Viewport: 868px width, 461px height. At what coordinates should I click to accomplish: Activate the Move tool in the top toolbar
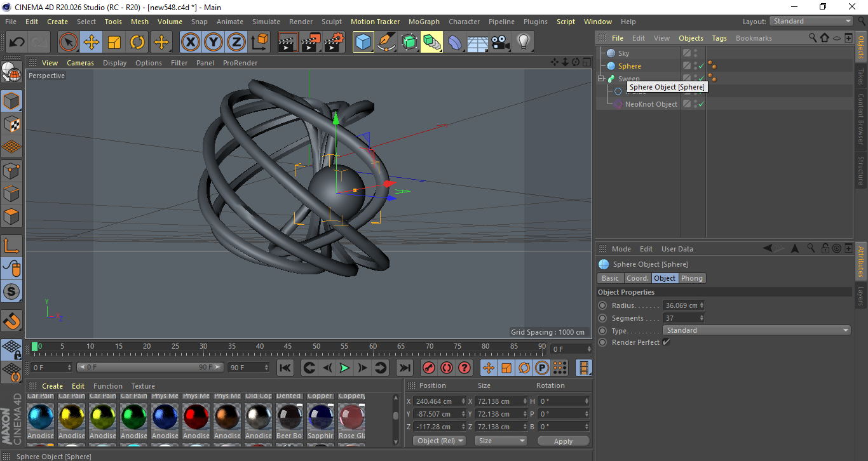pos(92,43)
